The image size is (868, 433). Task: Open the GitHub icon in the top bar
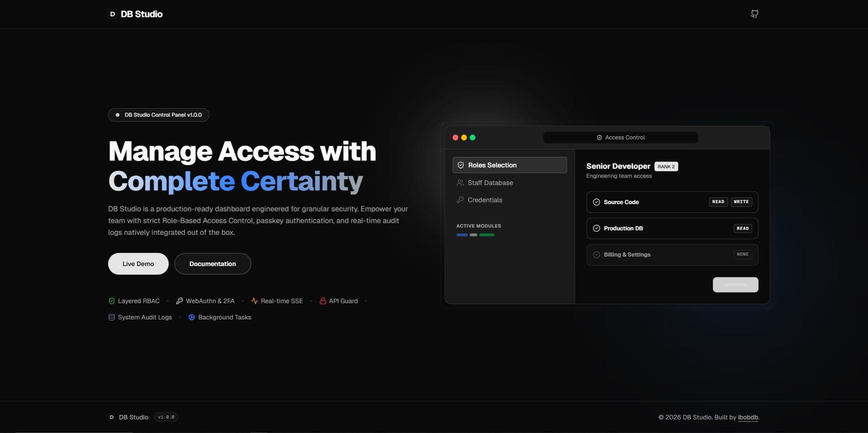coord(754,14)
